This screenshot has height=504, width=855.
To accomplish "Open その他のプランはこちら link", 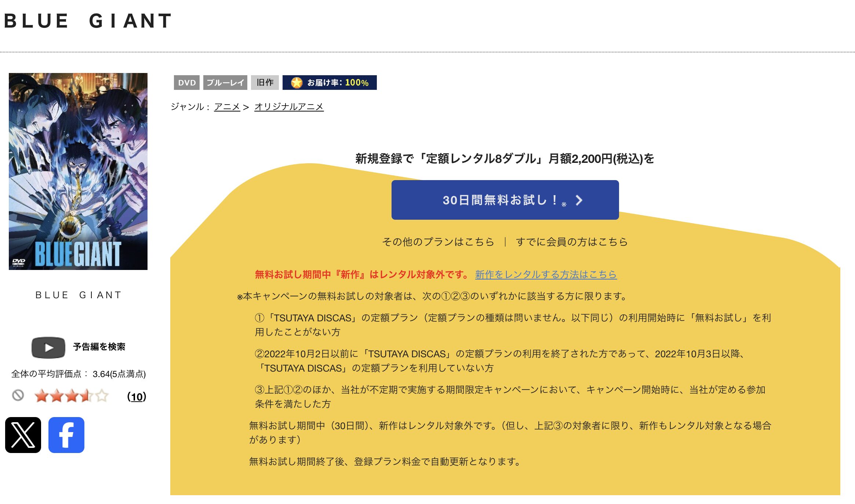I will coord(438,242).
